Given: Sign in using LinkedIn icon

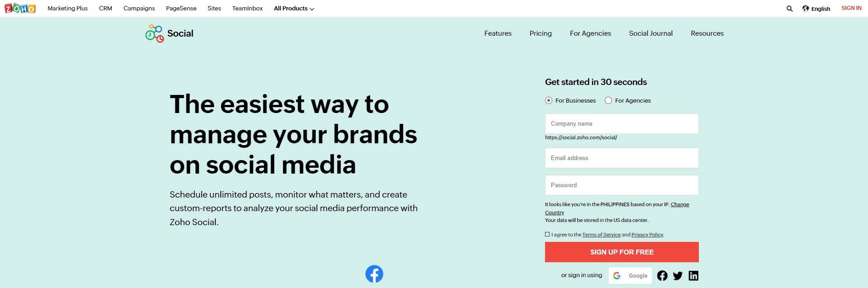Looking at the screenshot, I should point(693,276).
